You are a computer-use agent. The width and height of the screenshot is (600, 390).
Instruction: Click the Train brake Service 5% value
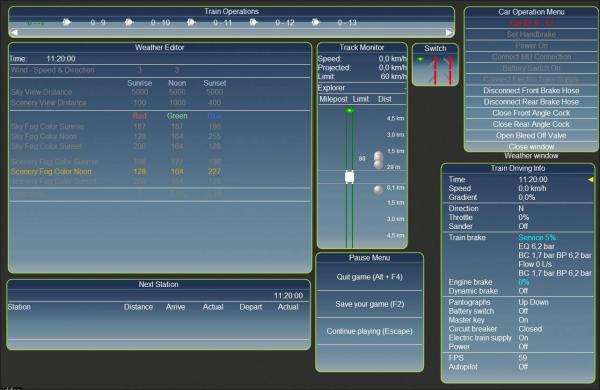pos(536,237)
